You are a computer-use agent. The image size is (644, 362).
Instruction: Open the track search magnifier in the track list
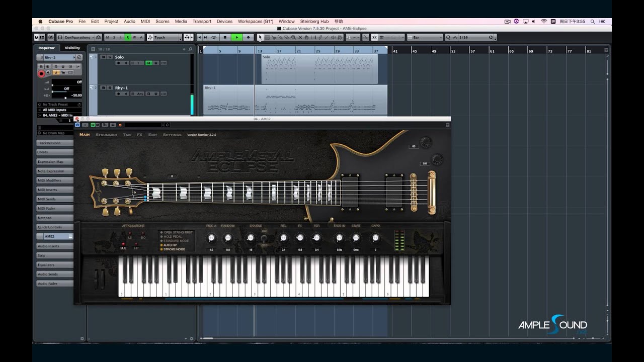[x=190, y=49]
